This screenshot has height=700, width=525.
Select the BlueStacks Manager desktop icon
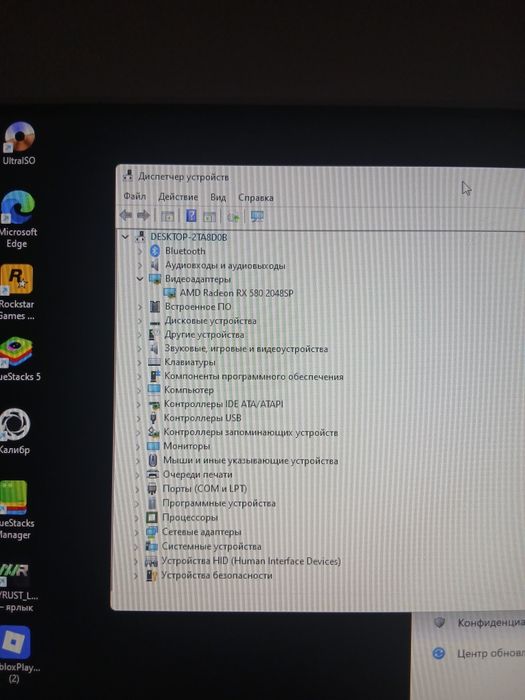tap(16, 510)
